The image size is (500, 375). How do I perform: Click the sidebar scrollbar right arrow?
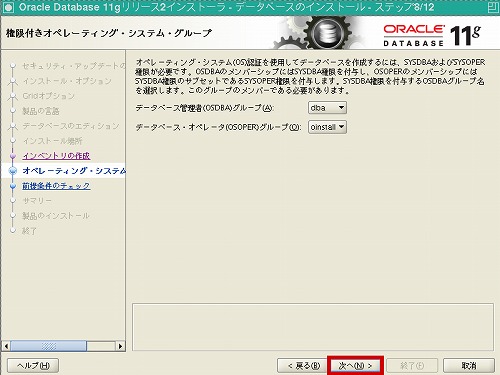pos(120,346)
